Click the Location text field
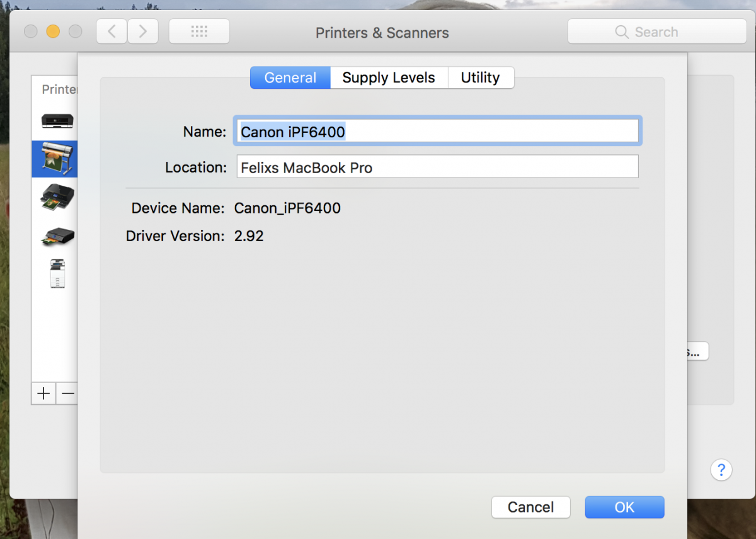756x539 pixels. pyautogui.click(x=437, y=167)
